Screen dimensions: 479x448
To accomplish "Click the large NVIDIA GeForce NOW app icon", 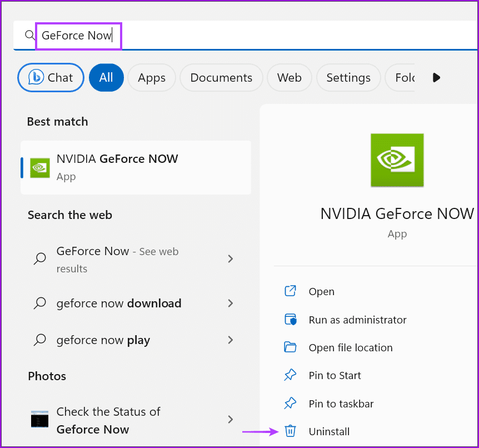I will [x=397, y=160].
